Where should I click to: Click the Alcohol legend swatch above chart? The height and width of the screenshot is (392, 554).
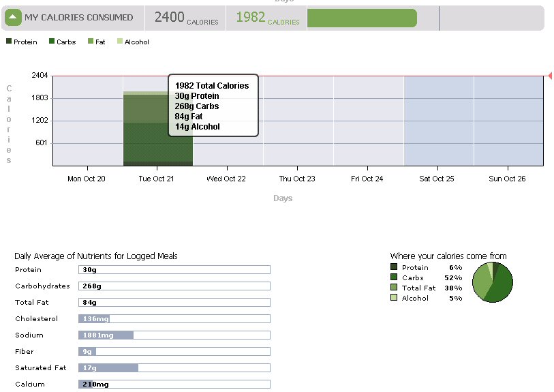point(120,42)
